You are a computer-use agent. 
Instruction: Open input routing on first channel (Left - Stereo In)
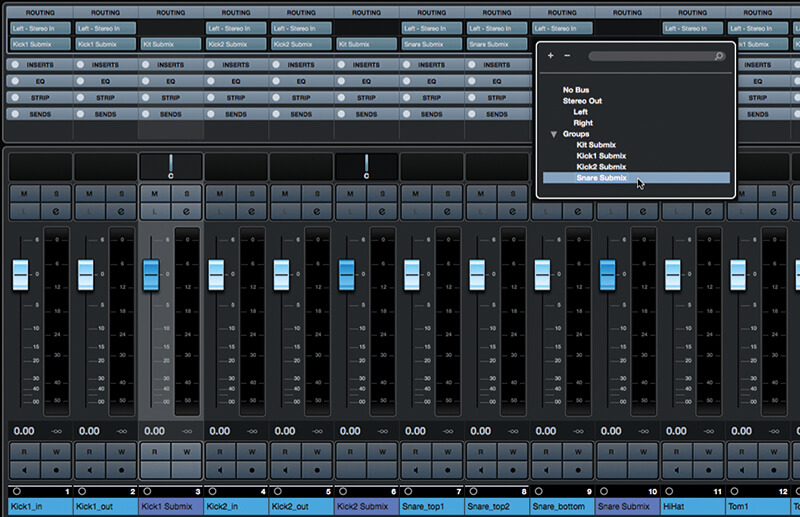click(x=40, y=29)
